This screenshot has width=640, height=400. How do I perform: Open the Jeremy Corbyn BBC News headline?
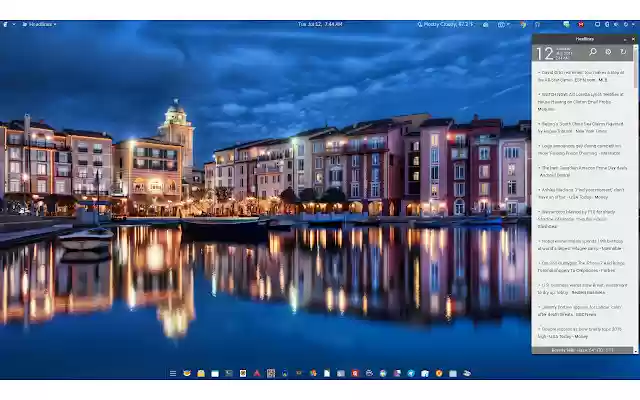coord(581,311)
